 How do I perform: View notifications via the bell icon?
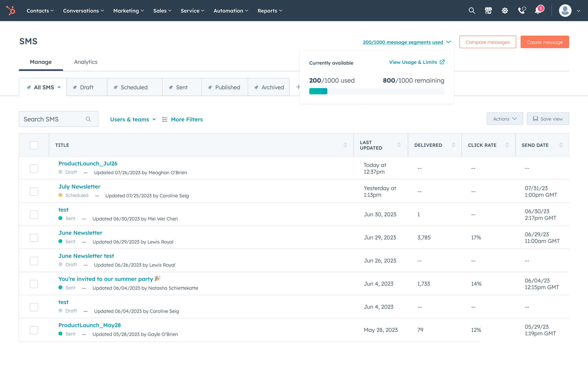tap(538, 11)
